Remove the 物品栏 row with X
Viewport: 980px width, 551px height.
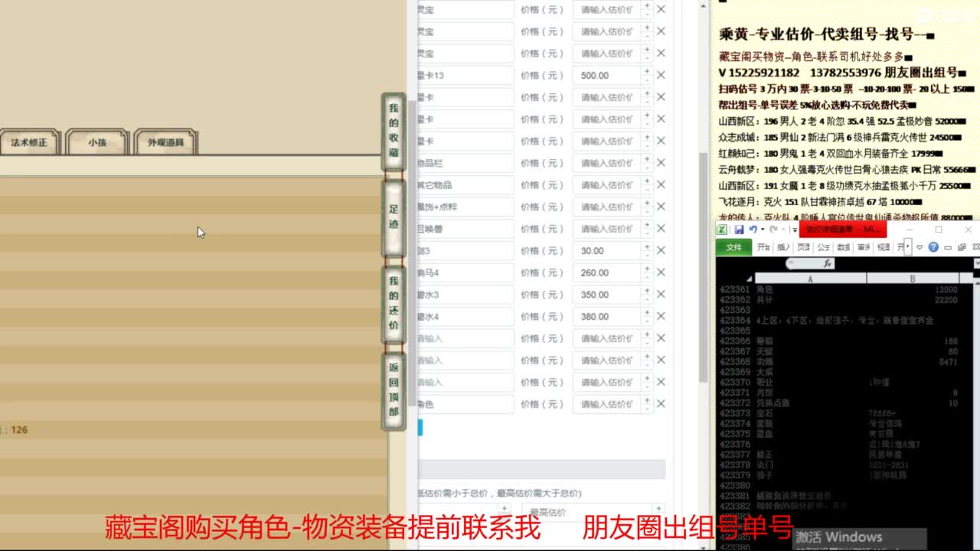tap(661, 163)
